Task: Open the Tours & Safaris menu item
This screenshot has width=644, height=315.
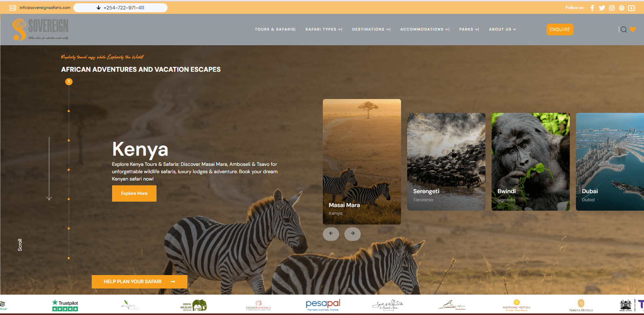Action: click(x=275, y=29)
